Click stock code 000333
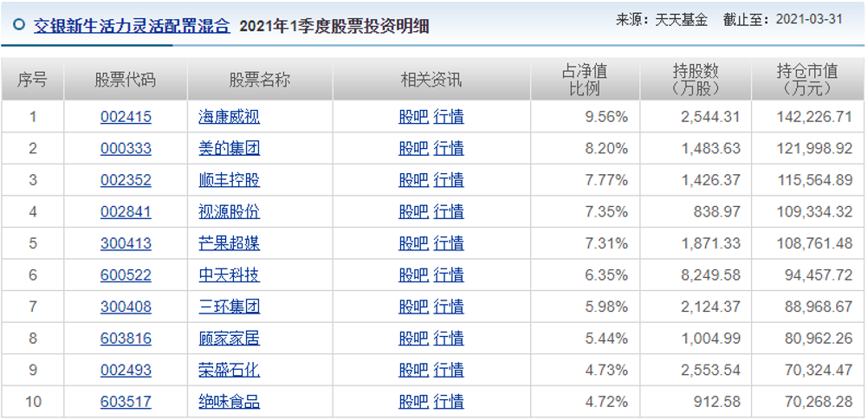Viewport: 868px width, 420px height. tap(126, 149)
